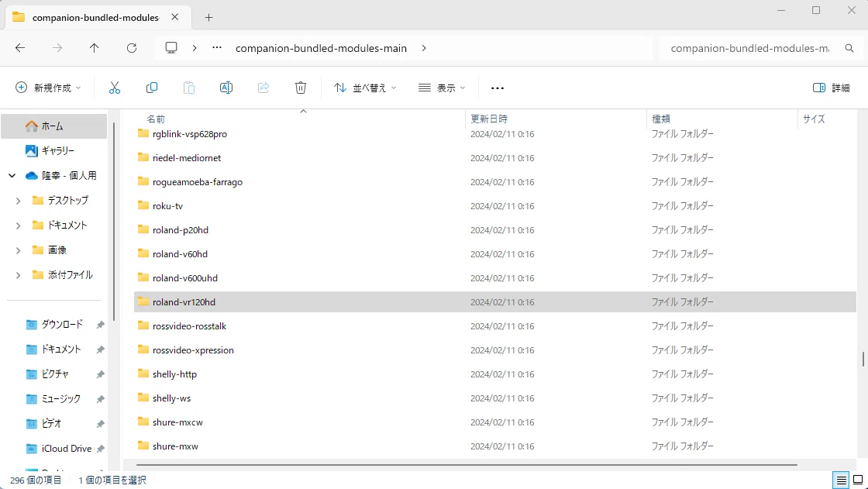The width and height of the screenshot is (868, 489).
Task: Switch to large thumbnails view icon in status bar
Action: (858, 480)
